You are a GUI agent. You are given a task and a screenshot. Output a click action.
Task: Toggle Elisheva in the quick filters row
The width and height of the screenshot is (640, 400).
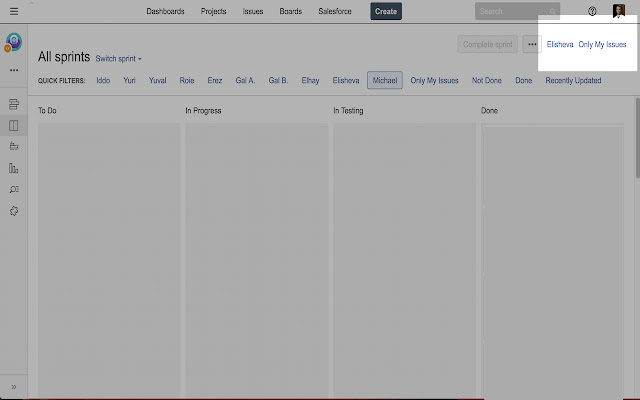point(346,80)
